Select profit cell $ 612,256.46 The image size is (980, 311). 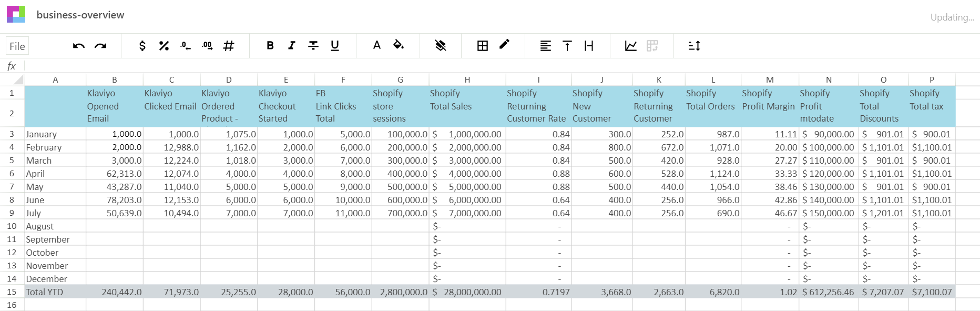pos(829,292)
